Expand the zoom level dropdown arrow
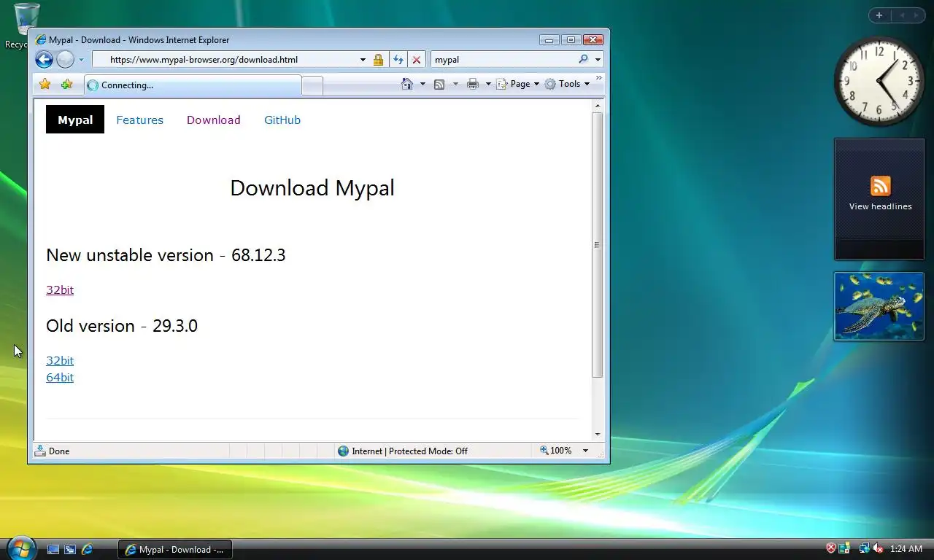 585,451
